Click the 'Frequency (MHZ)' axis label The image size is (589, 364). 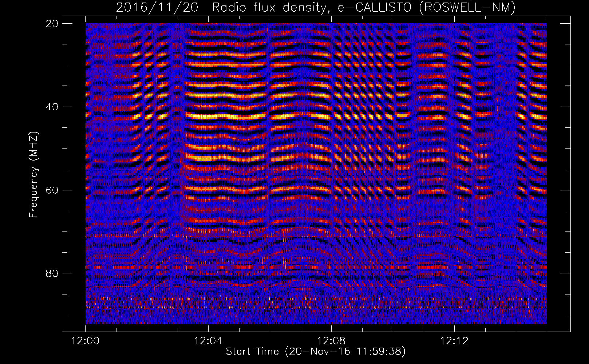click(33, 175)
